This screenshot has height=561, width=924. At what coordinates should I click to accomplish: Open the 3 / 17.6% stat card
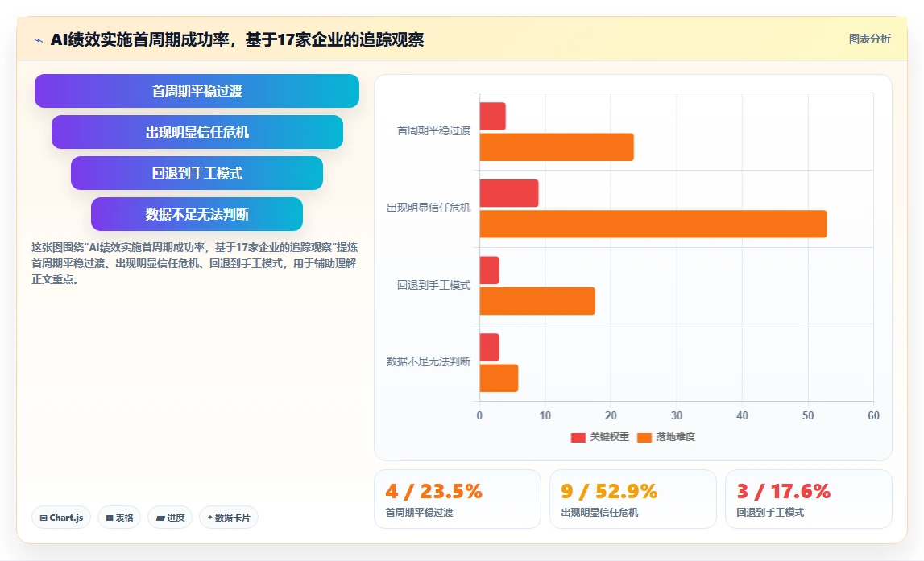(808, 499)
